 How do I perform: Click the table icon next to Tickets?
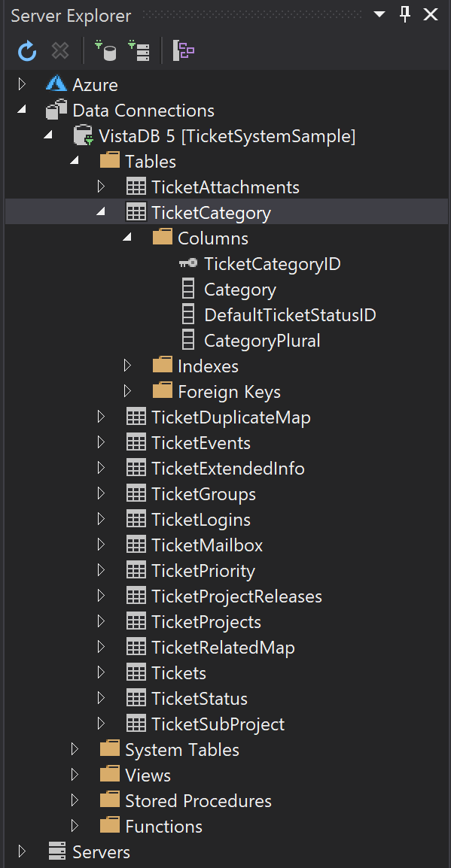(x=136, y=672)
